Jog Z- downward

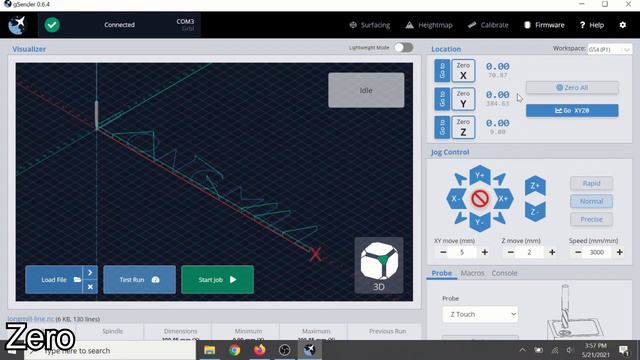(x=535, y=212)
